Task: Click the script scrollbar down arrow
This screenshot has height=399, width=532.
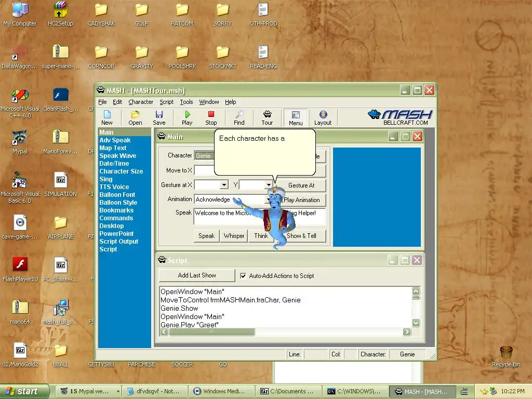Action: [416, 323]
